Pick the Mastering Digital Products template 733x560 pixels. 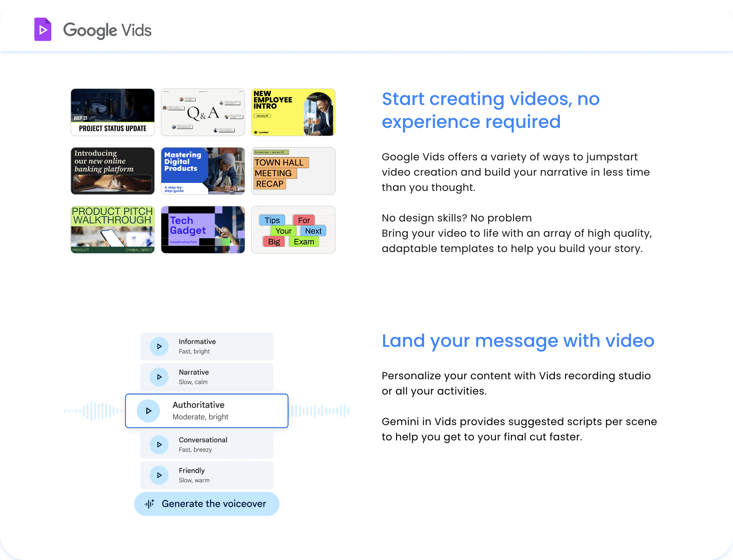point(203,171)
